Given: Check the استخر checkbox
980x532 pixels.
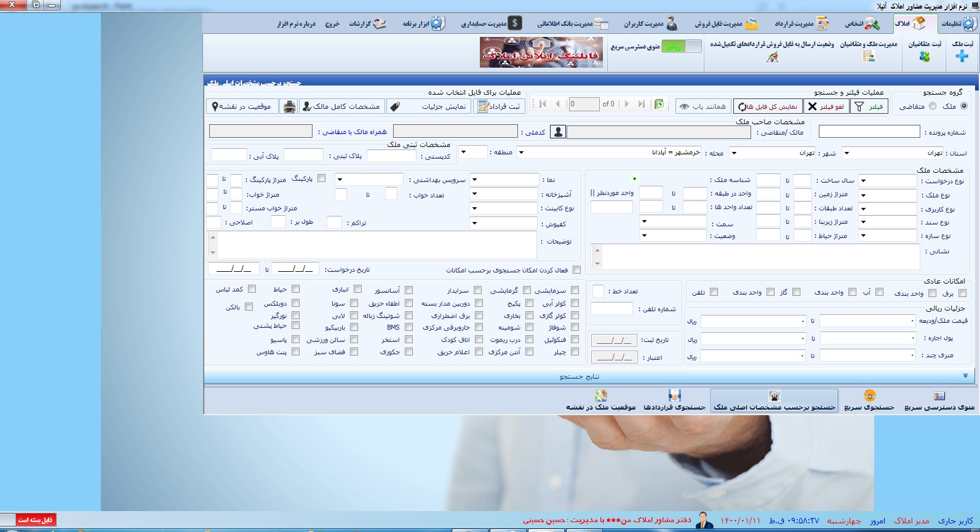Looking at the screenshot, I should tap(408, 339).
